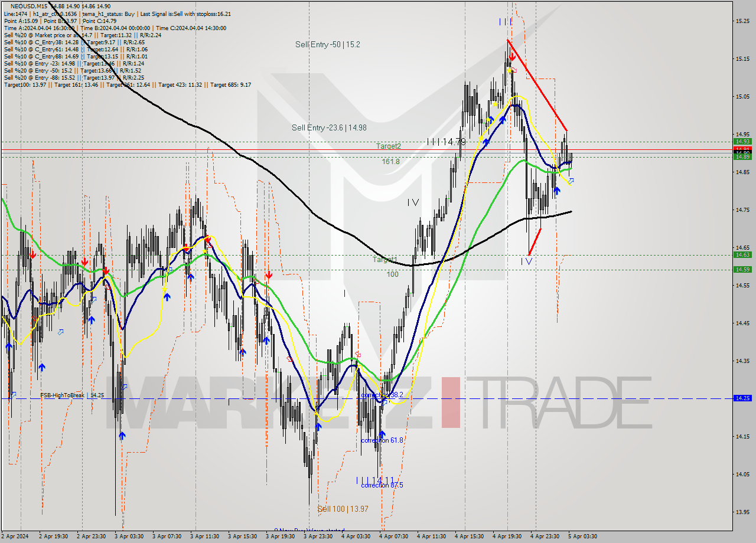Click the 'FSB-HighToBreak | 14.25' label
Viewport: 756px width, 543px height.
(72, 395)
